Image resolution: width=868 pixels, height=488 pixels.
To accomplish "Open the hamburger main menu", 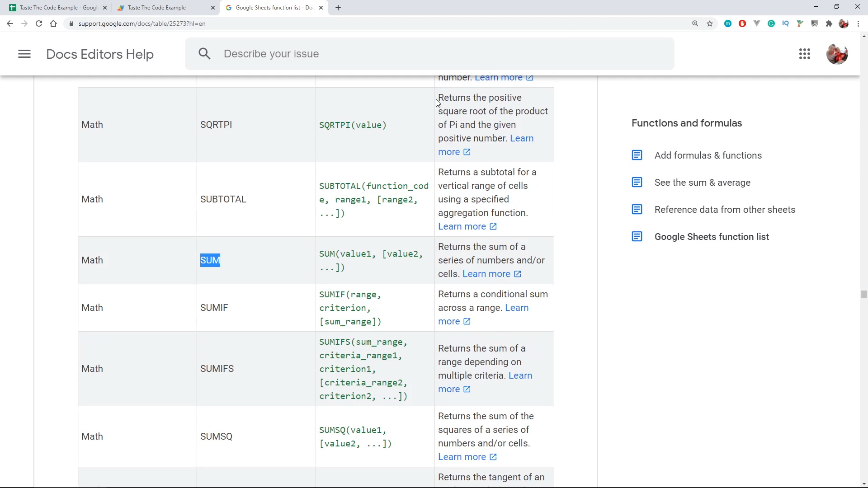I will (x=24, y=54).
